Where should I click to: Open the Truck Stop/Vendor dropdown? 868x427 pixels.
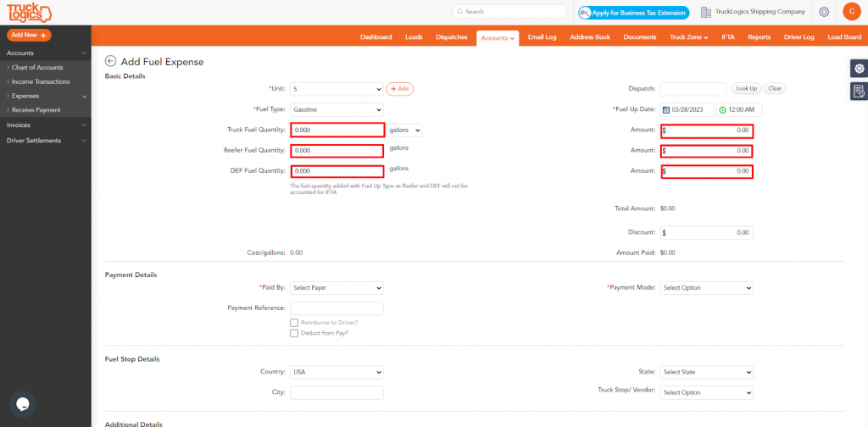(706, 392)
